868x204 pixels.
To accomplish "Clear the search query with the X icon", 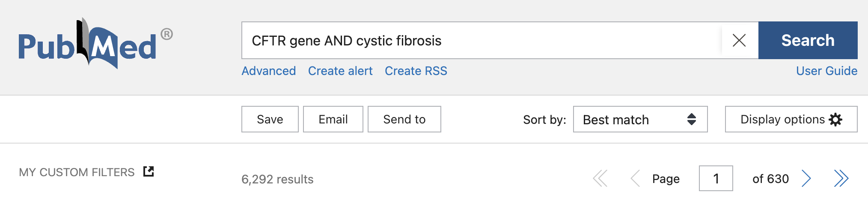I will click(x=739, y=41).
